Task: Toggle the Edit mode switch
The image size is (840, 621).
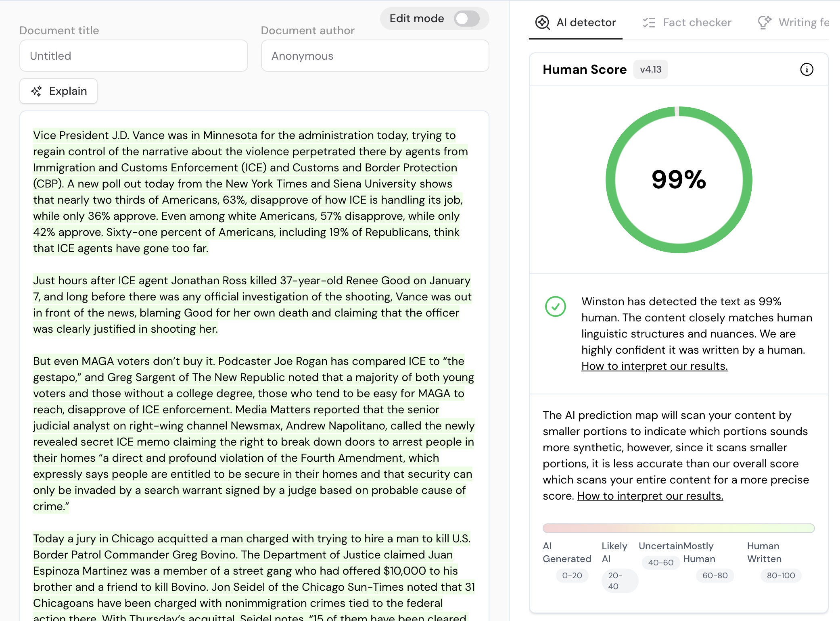Action: [x=466, y=19]
